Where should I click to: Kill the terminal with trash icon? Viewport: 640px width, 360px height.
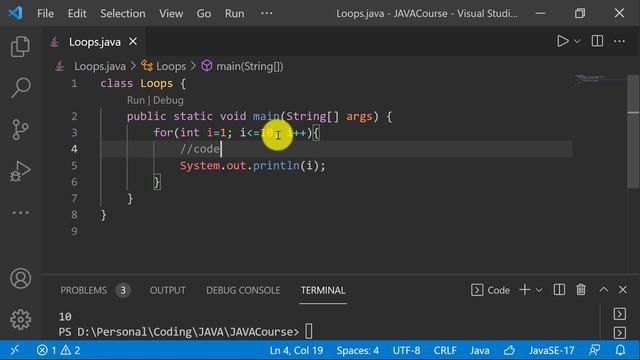[x=581, y=290]
